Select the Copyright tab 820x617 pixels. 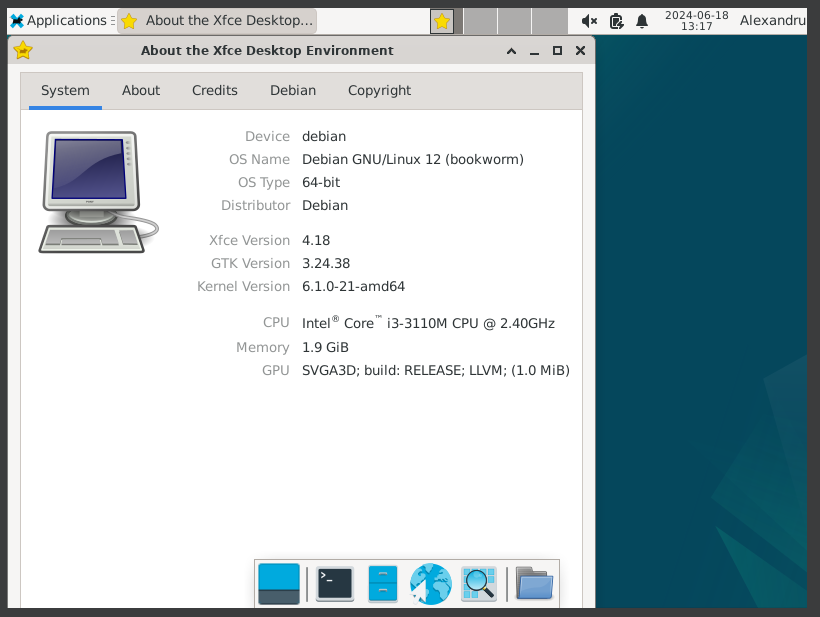379,90
